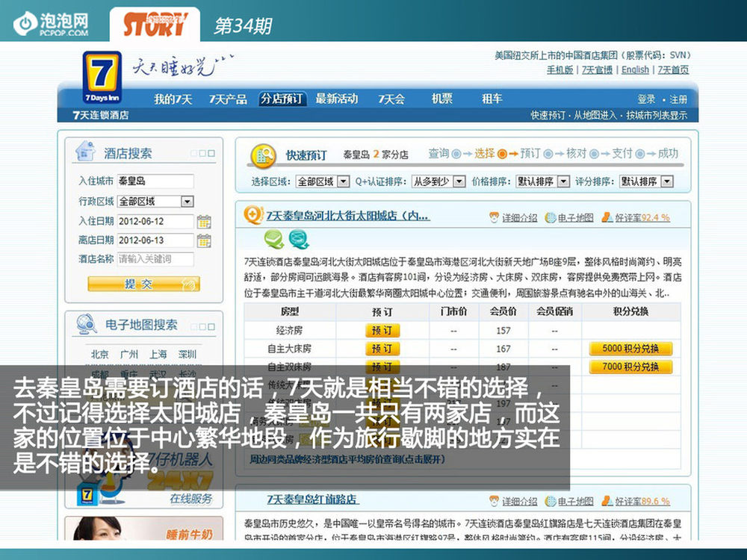Click the 快速预订 text in the blue bar

pos(548,115)
